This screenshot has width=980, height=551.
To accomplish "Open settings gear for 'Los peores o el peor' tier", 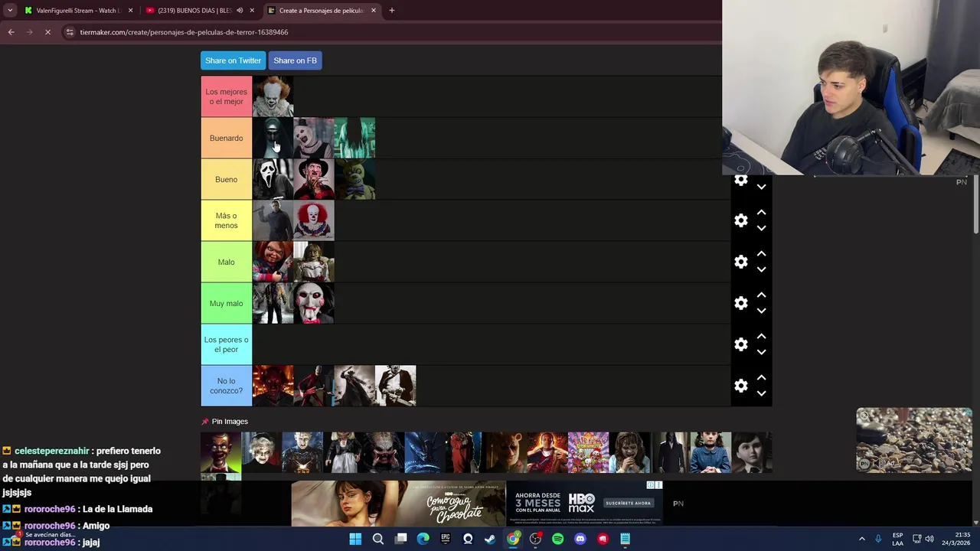I will (741, 344).
